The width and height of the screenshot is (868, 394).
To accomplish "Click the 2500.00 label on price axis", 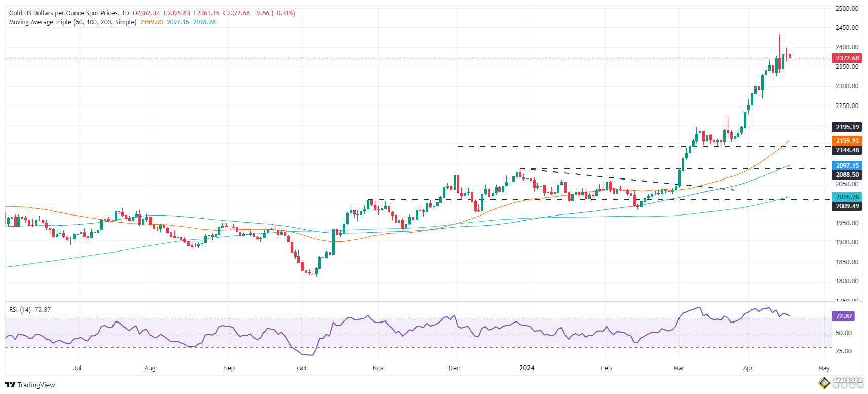I will tap(847, 9).
